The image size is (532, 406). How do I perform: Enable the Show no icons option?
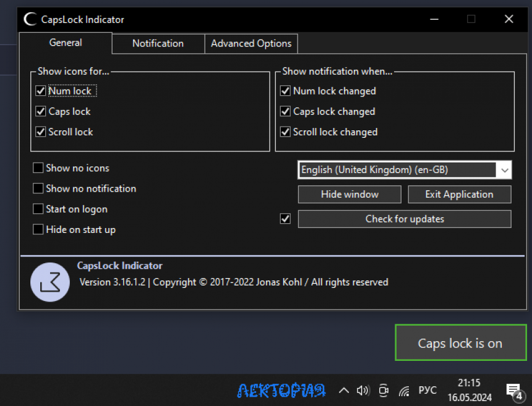coord(38,167)
